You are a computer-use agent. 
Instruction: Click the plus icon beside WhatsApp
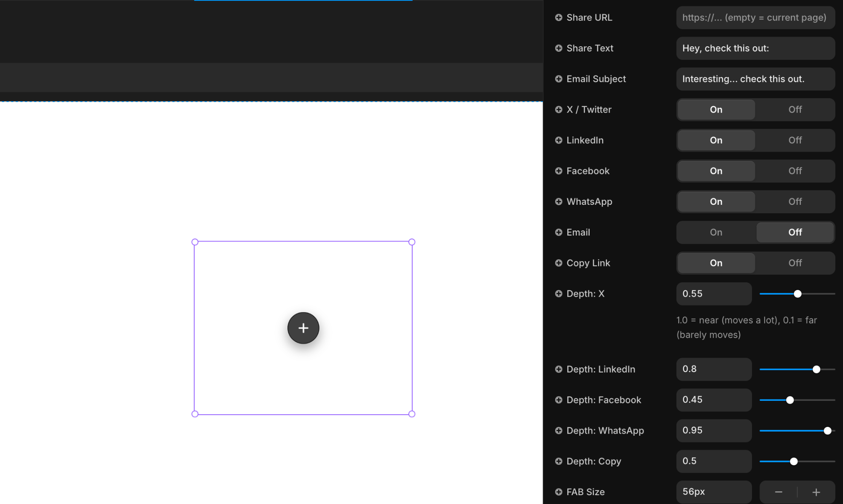click(558, 201)
